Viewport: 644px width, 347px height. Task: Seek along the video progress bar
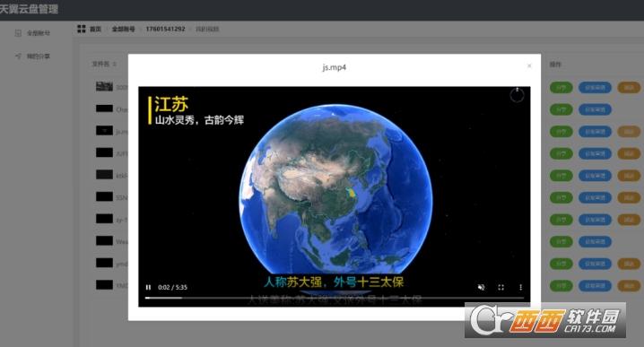pyautogui.click(x=335, y=298)
